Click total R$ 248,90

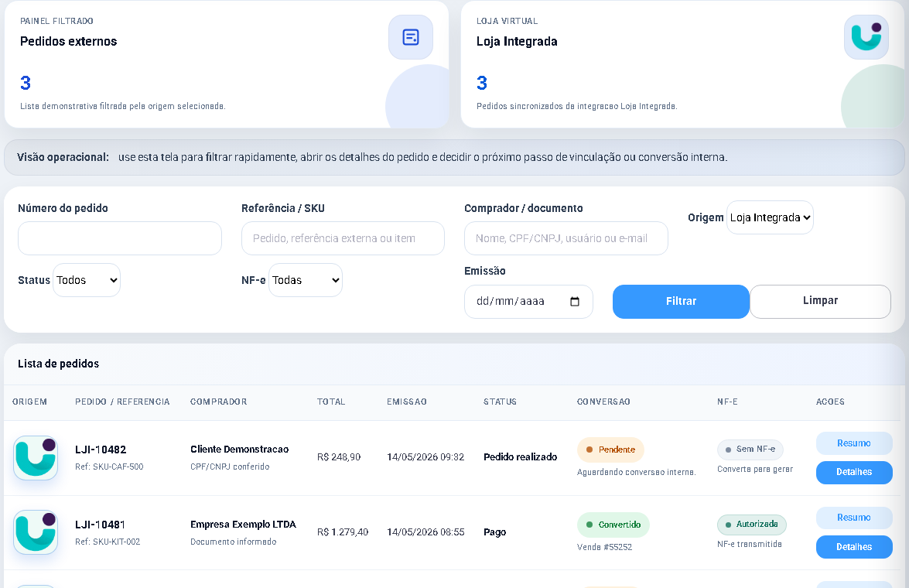click(x=339, y=457)
